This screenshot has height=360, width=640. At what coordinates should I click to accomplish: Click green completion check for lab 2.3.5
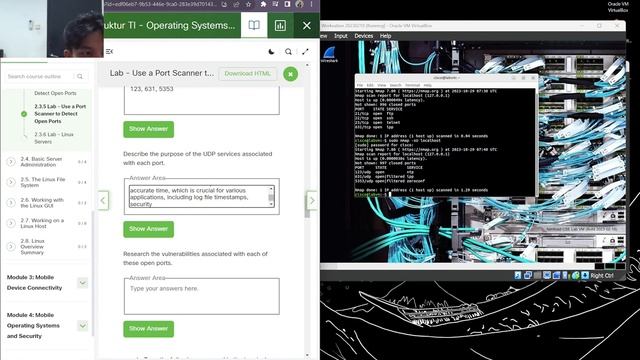coord(24,114)
